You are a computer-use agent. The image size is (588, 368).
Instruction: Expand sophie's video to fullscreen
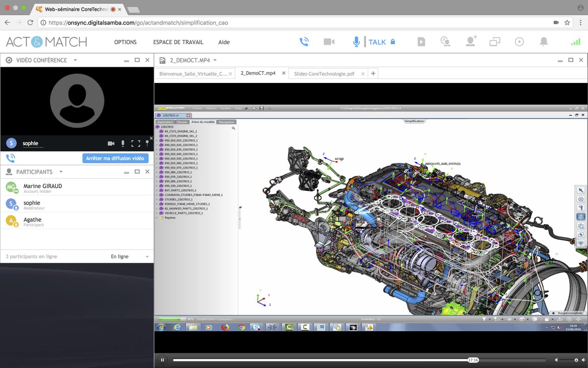pyautogui.click(x=136, y=143)
